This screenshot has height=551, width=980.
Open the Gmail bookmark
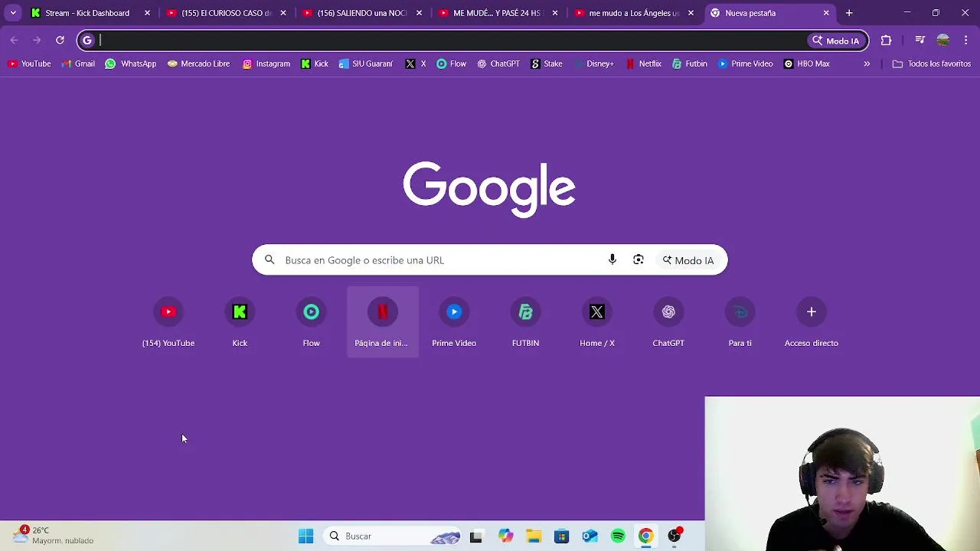[78, 64]
